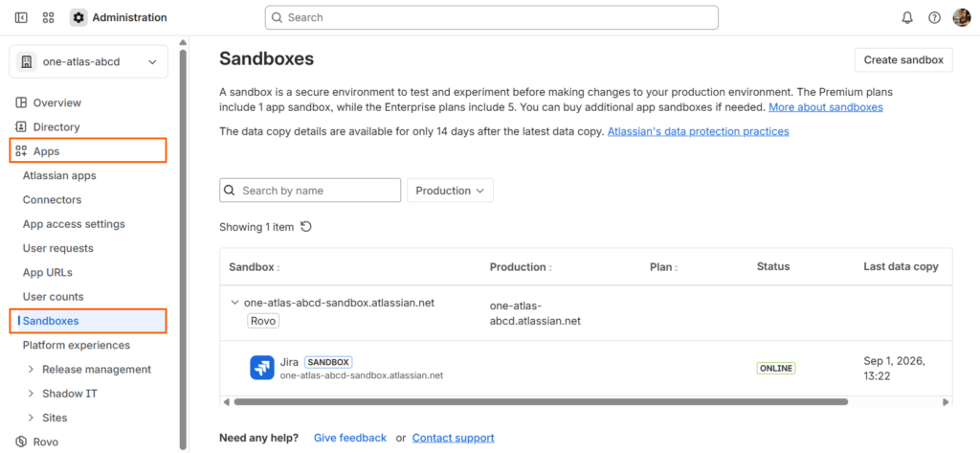Open App access settings
The width and height of the screenshot is (980, 453).
pos(74,224)
